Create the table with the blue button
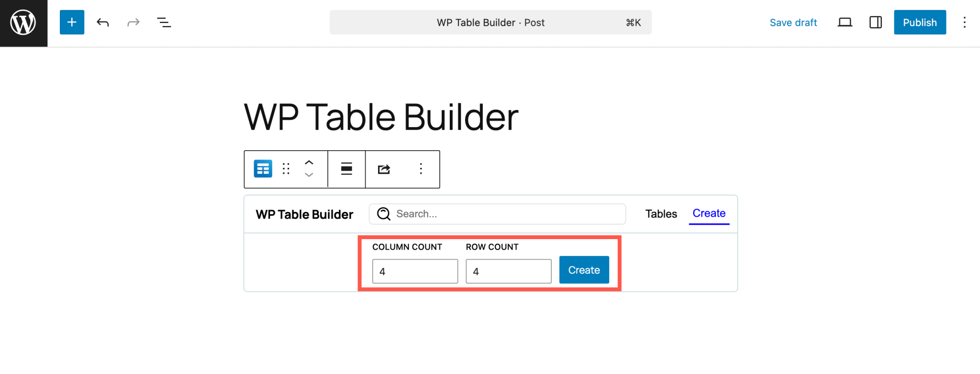Screen dimensions: 980x374 pos(584,270)
